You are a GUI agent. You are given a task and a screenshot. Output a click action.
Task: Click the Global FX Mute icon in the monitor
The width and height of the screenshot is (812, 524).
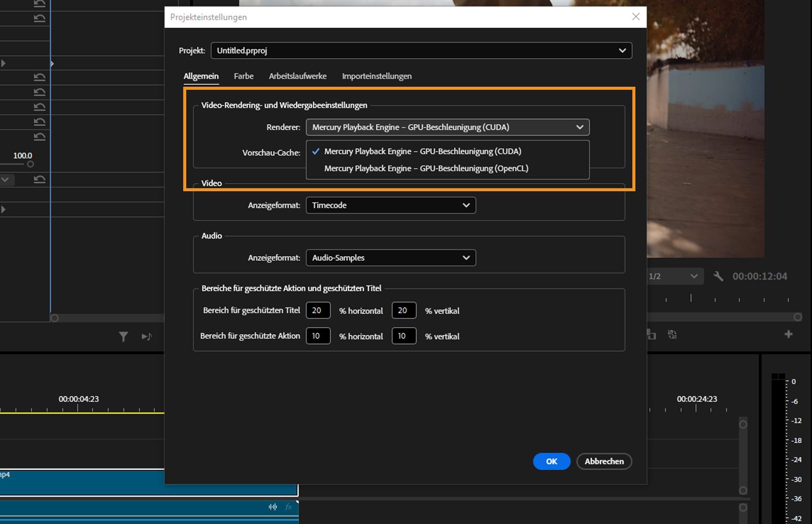673,335
